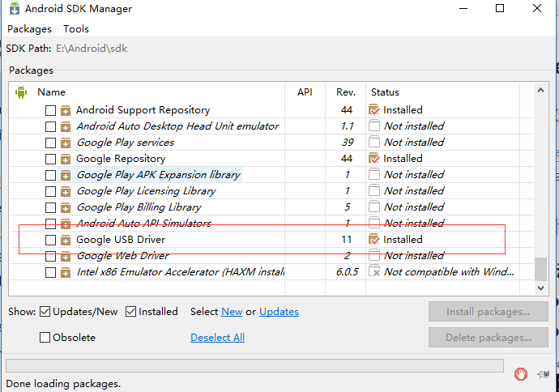
Task: Check the Android Auto Desktop Head Unit emulator checkbox
Action: point(50,126)
